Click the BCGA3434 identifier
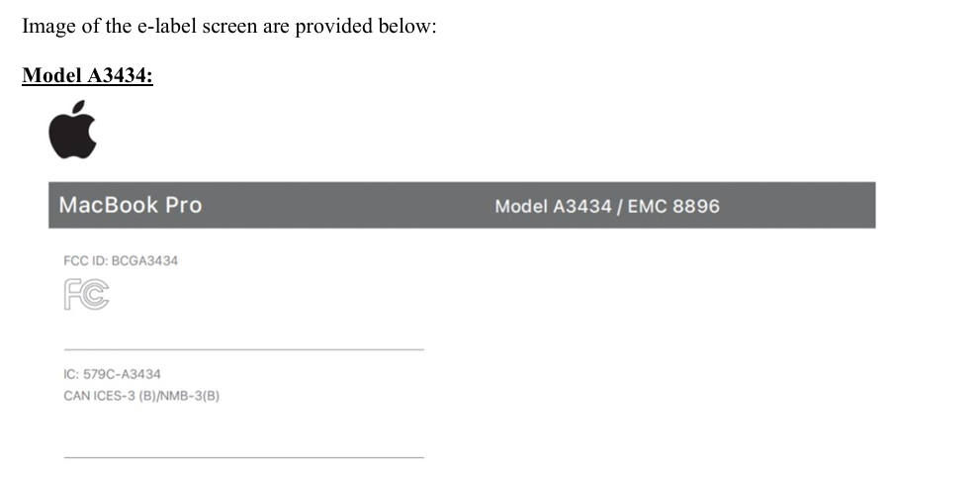This screenshot has height=479, width=980. pos(144,260)
